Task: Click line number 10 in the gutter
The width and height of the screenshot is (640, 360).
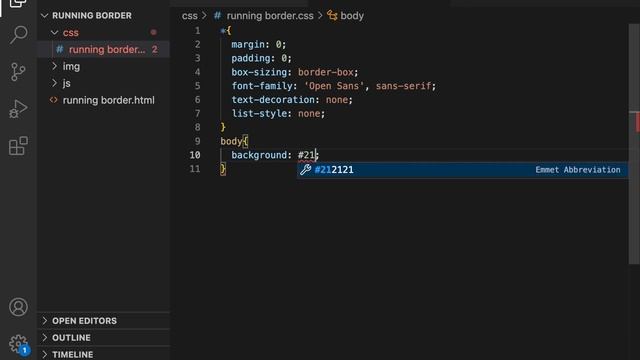Action: [x=195, y=155]
